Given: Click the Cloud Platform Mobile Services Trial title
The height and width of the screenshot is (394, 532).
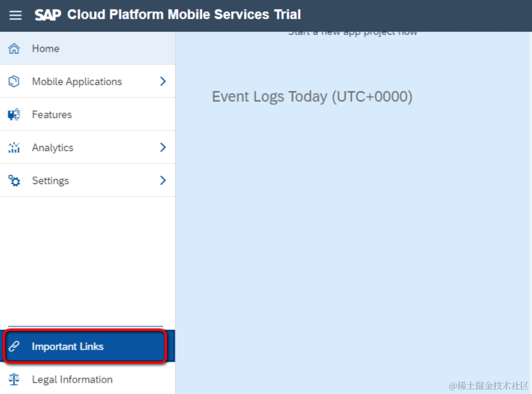Looking at the screenshot, I should click(184, 14).
